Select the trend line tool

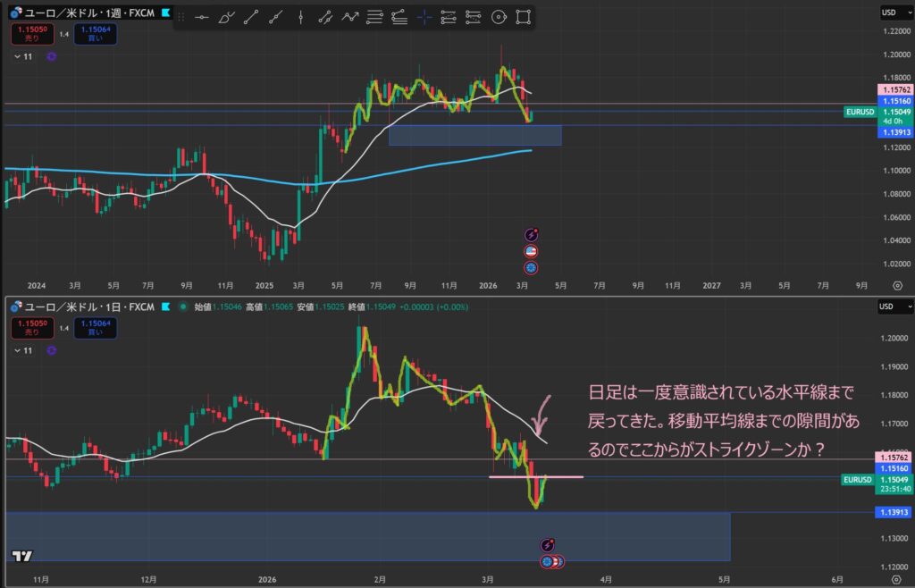click(x=251, y=16)
